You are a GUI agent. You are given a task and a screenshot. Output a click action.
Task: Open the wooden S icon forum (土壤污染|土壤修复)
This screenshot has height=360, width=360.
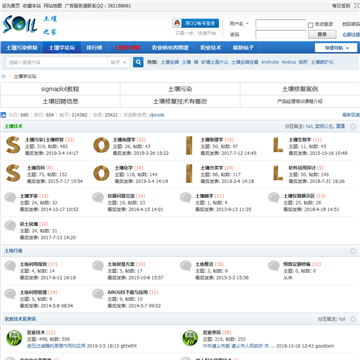13,146
